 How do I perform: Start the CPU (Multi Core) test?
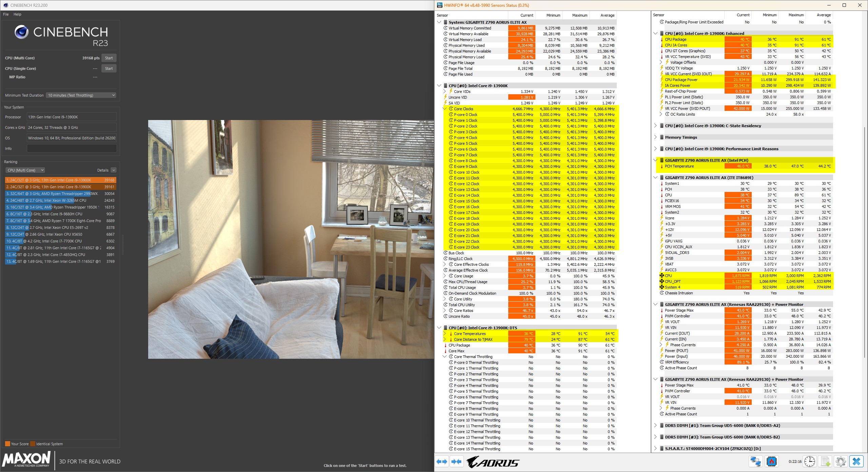(109, 58)
